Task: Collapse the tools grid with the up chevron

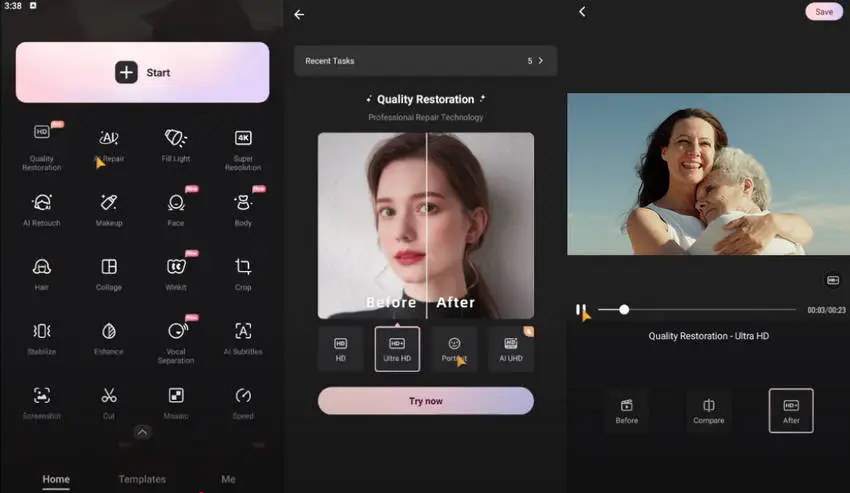Action: (x=142, y=432)
